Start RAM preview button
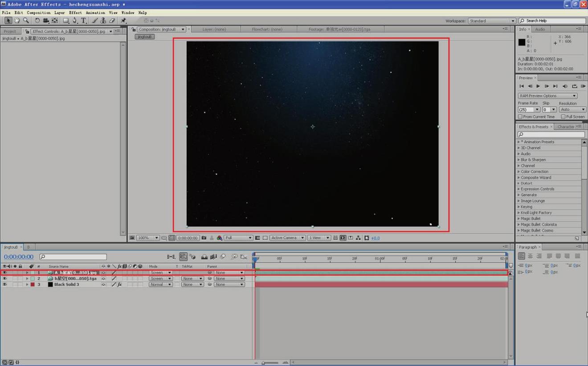 (583, 86)
